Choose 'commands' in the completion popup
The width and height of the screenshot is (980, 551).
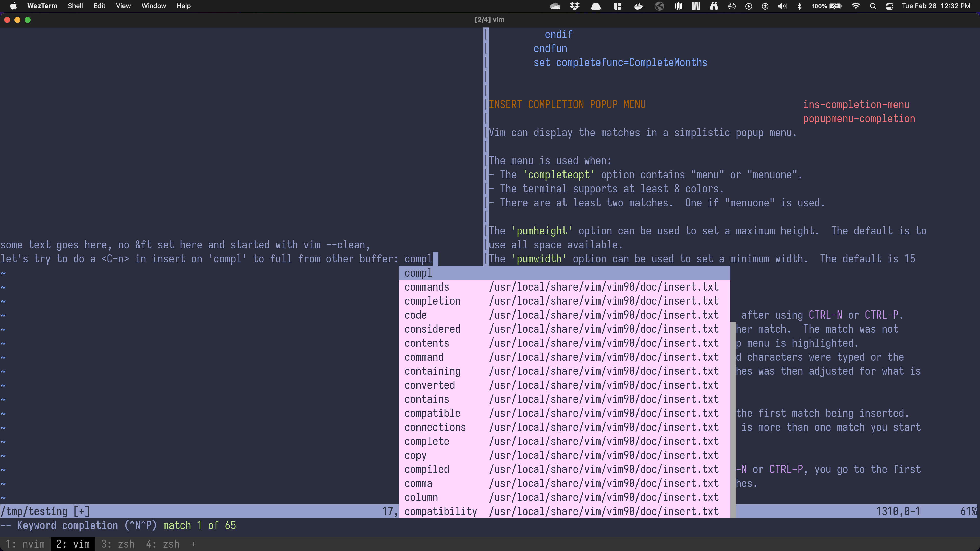point(426,287)
